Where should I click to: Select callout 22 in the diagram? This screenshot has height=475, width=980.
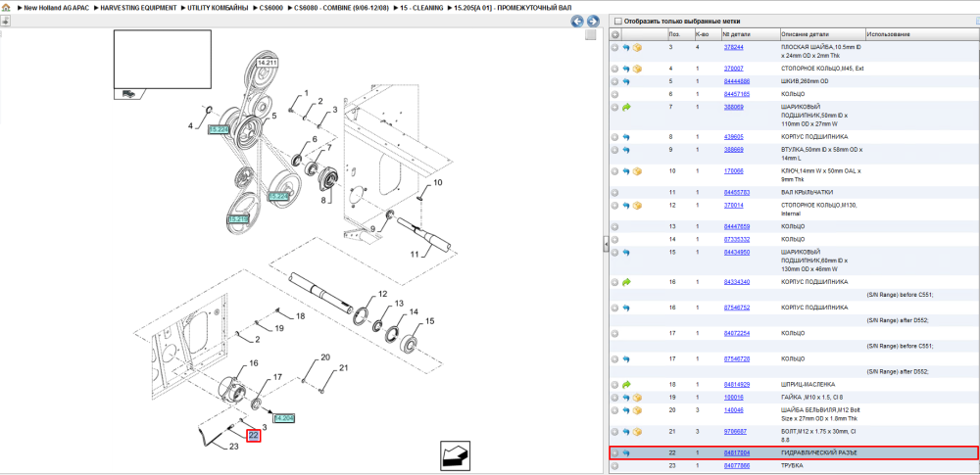click(253, 436)
